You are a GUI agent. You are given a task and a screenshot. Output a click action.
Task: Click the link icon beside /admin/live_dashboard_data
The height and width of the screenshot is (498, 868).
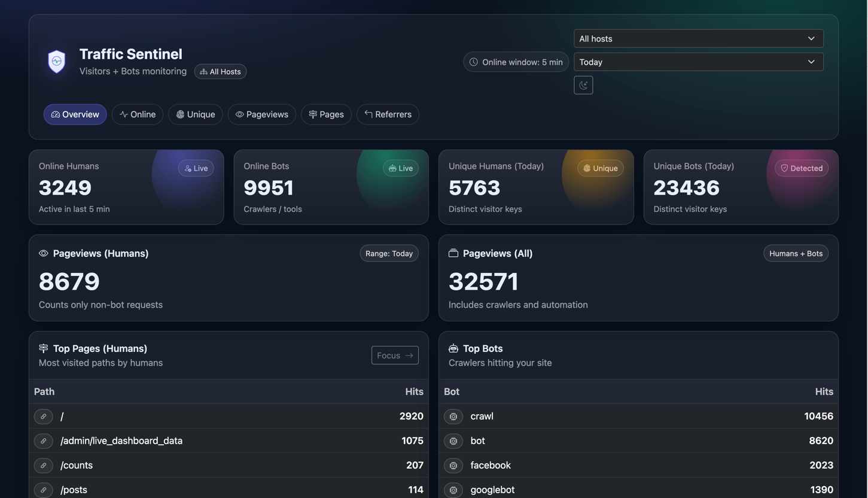(x=43, y=441)
